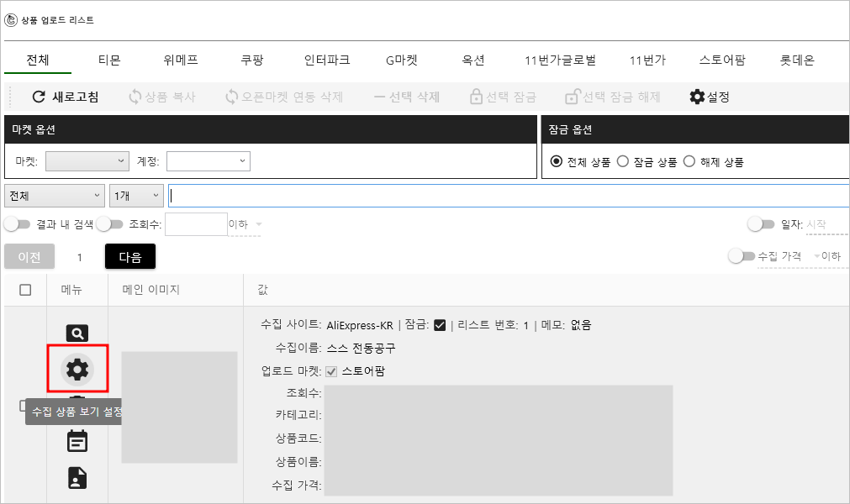Open the 전체 search field type dropdown
This screenshot has height=504, width=850.
54,196
